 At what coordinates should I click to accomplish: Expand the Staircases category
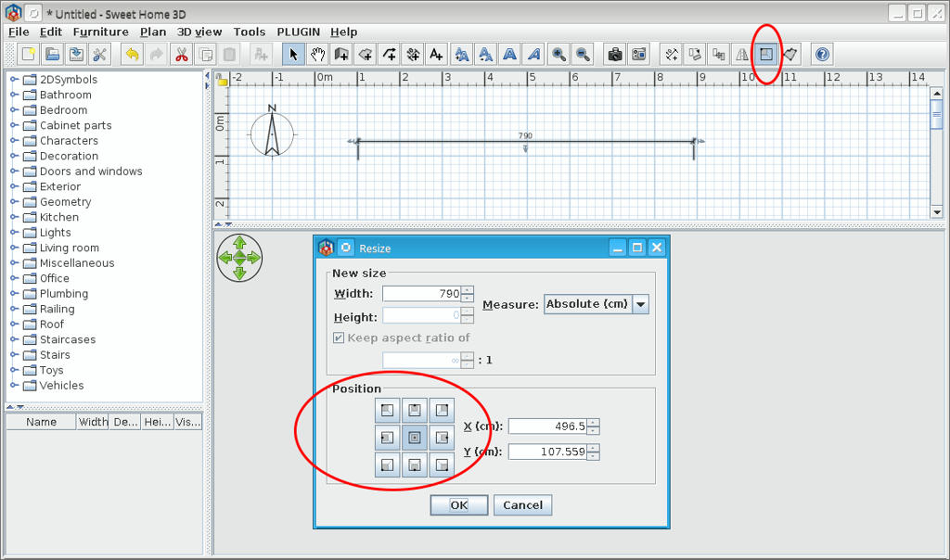[14, 339]
